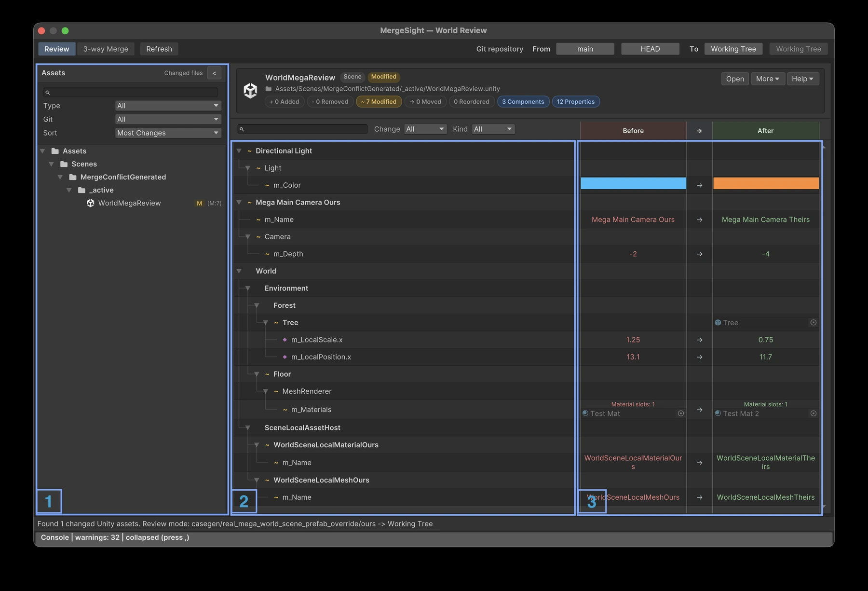Click the Modified status badge
The height and width of the screenshot is (591, 868).
point(384,77)
